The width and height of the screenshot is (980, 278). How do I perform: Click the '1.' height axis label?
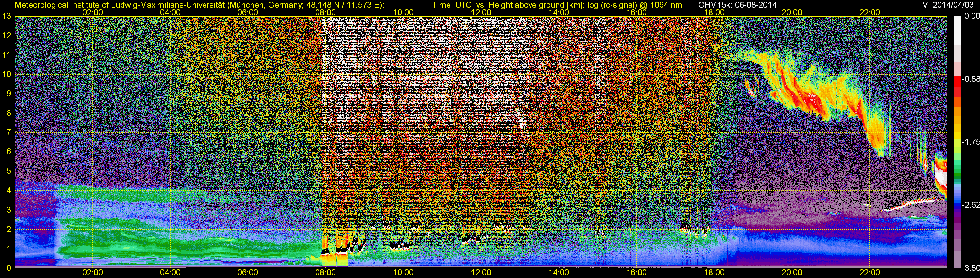click(x=9, y=249)
